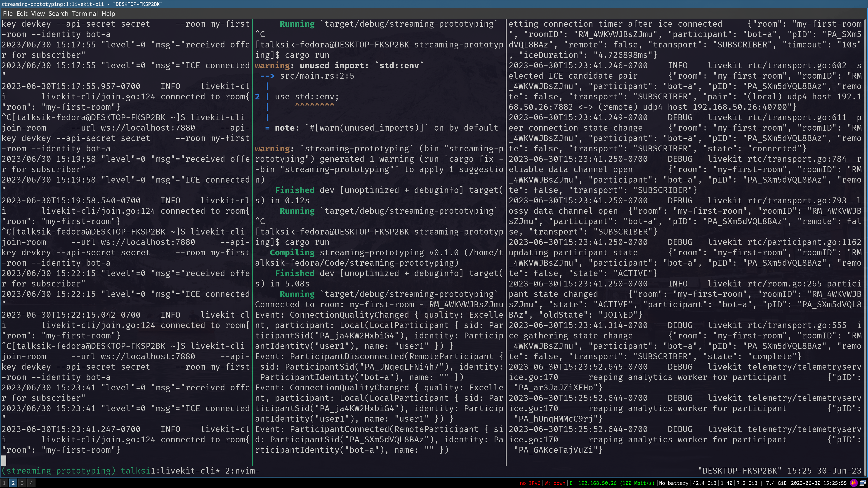Screen dimensions: 868x488
Task: Open the Terminal menu
Action: 85,14
